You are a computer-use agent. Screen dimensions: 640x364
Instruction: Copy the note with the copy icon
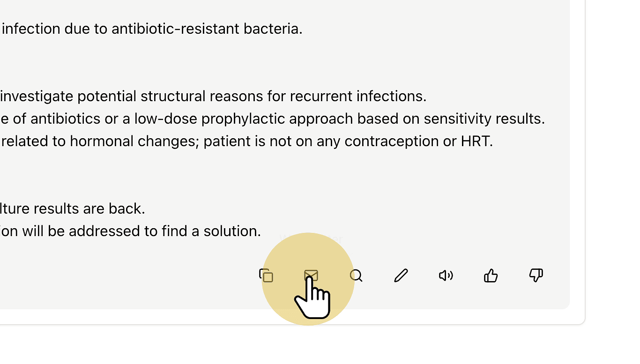tap(266, 275)
